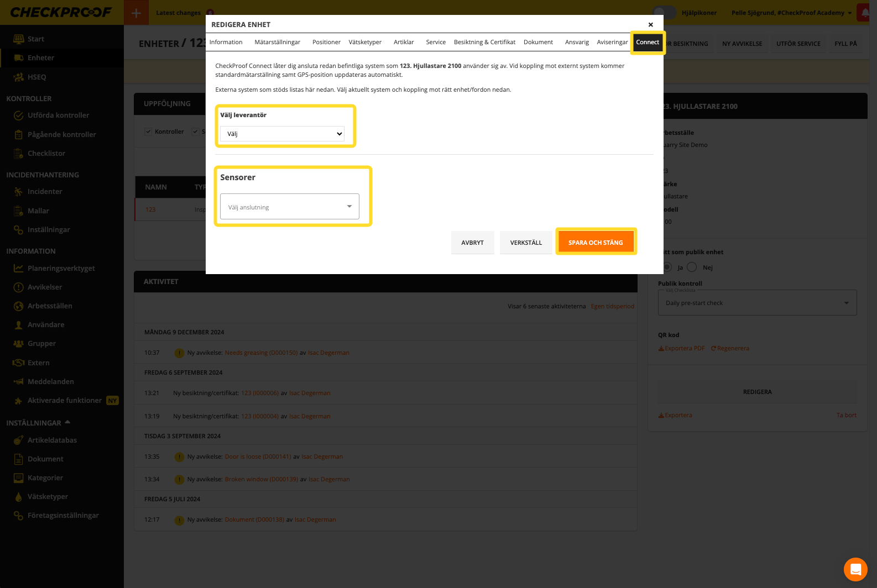Switch to the Mätarställningar tab

click(277, 42)
